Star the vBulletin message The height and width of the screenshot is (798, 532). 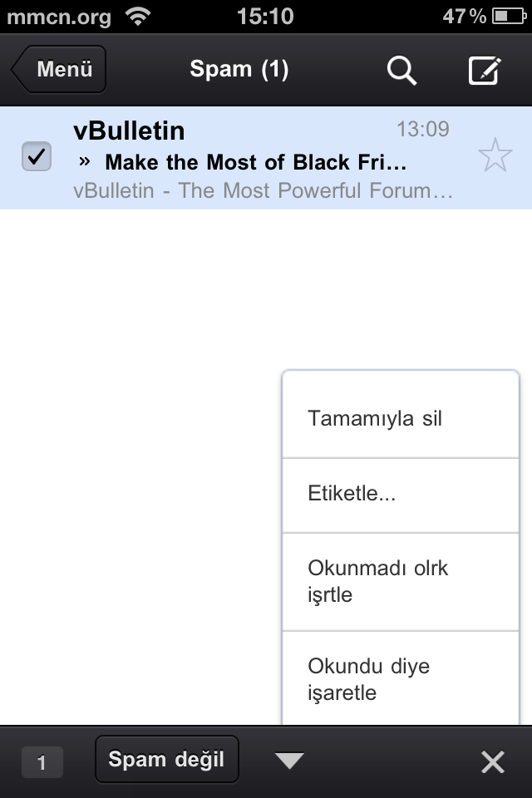click(495, 156)
